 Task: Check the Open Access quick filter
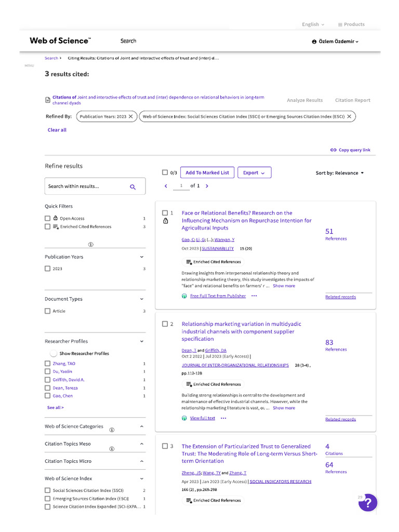coord(48,219)
